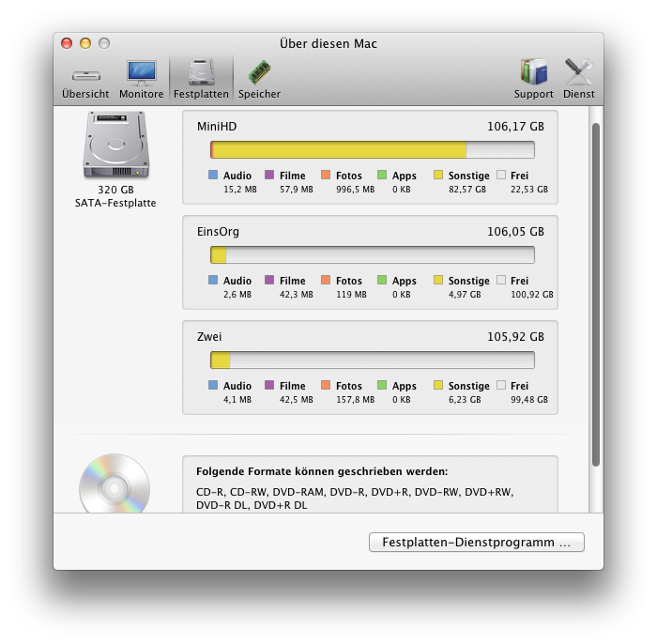Image resolution: width=657 pixels, height=644 pixels.
Task: Click the green Apps swatch under Zwei
Action: pos(382,386)
